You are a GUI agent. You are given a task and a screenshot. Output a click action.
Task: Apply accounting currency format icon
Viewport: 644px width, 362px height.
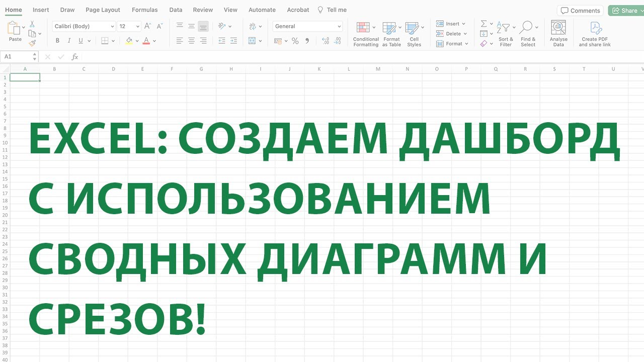[278, 41]
